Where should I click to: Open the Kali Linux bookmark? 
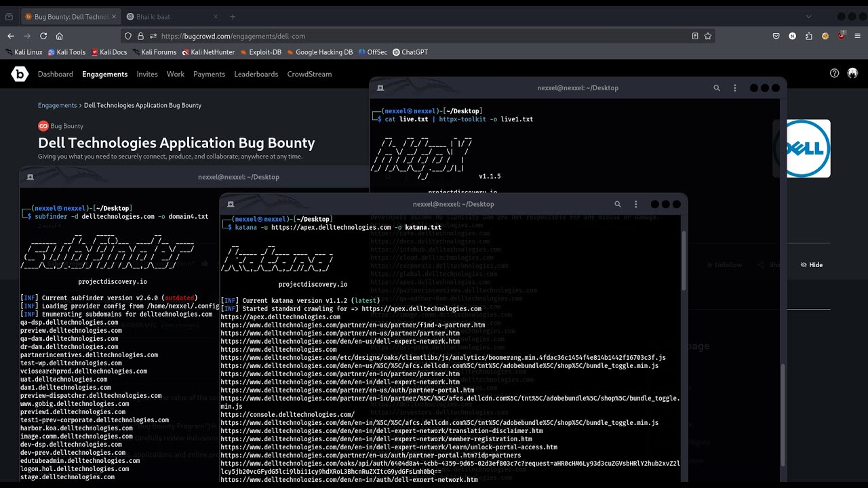point(24,52)
